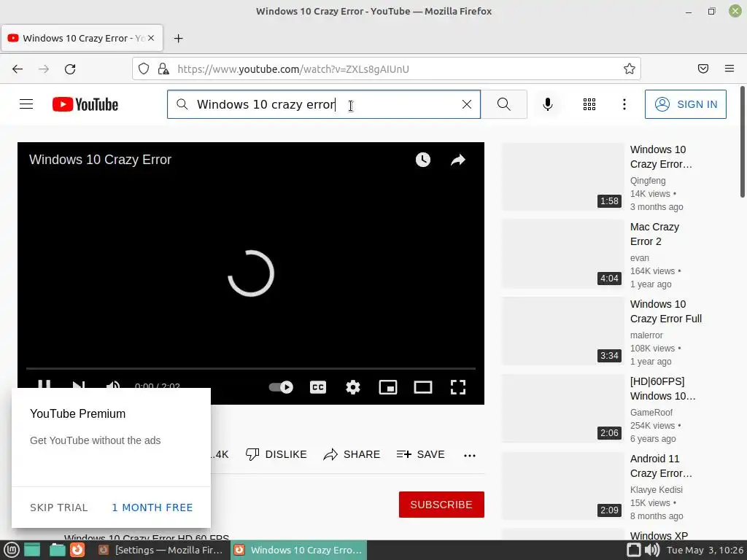Viewport: 747px width, 560px height.
Task: Click the 2:09 duration thumbnail
Action: click(x=562, y=486)
